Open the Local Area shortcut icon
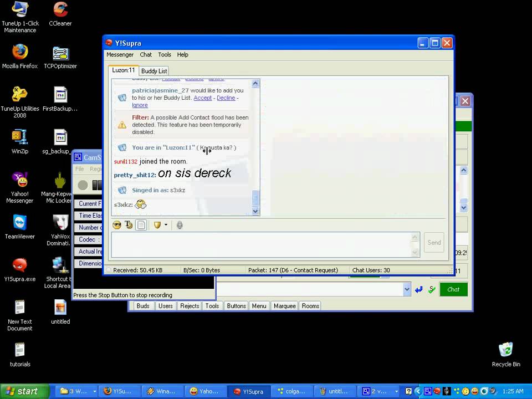Viewport: 532px width, 399px height. [58, 273]
